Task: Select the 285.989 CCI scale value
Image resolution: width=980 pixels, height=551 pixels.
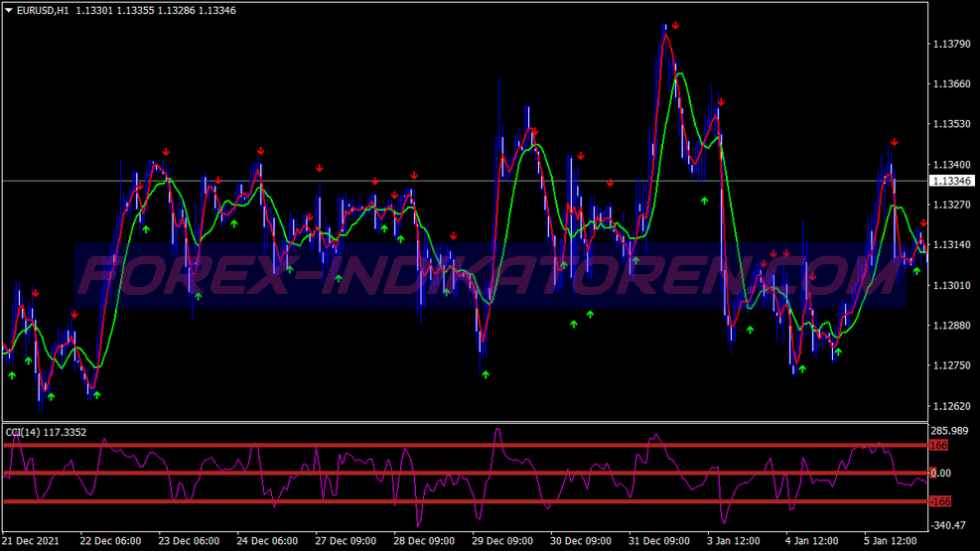Action: pyautogui.click(x=949, y=431)
